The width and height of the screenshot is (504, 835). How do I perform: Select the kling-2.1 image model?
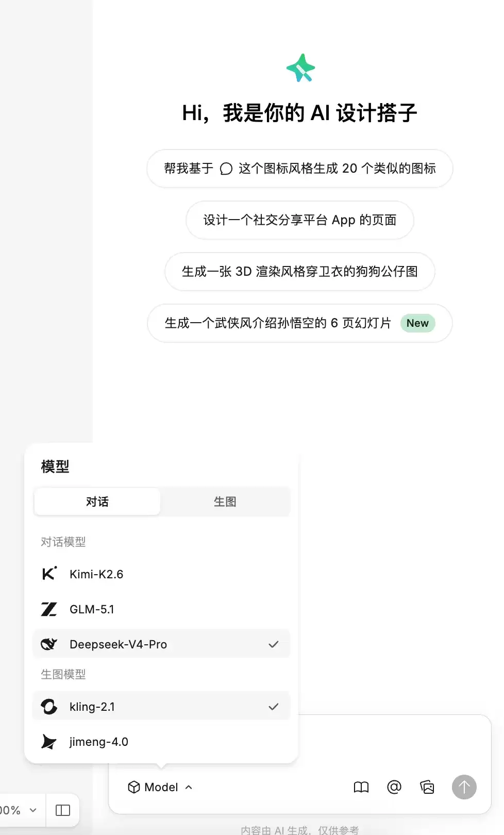click(161, 707)
